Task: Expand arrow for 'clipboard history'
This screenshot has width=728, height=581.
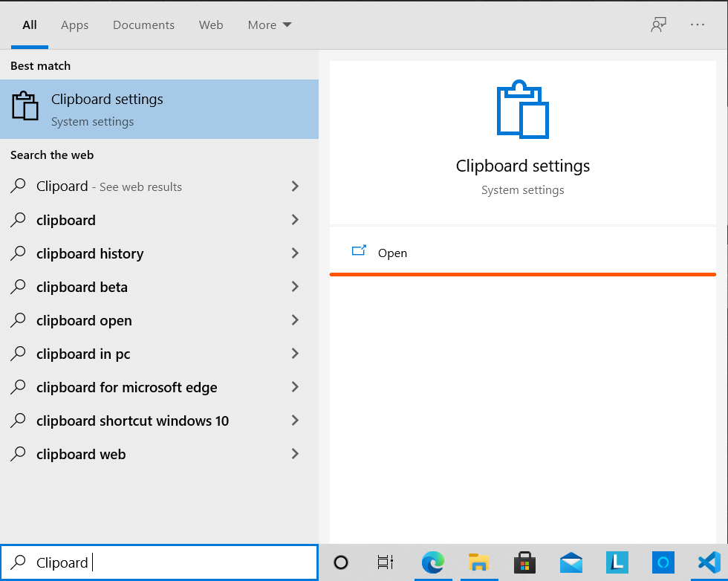Action: 295,253
